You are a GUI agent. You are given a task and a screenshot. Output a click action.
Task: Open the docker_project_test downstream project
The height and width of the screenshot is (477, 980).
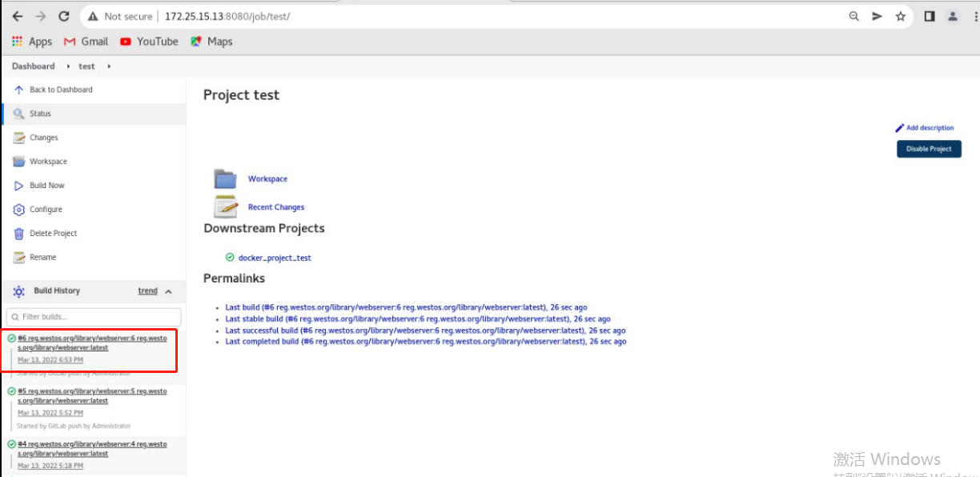275,259
